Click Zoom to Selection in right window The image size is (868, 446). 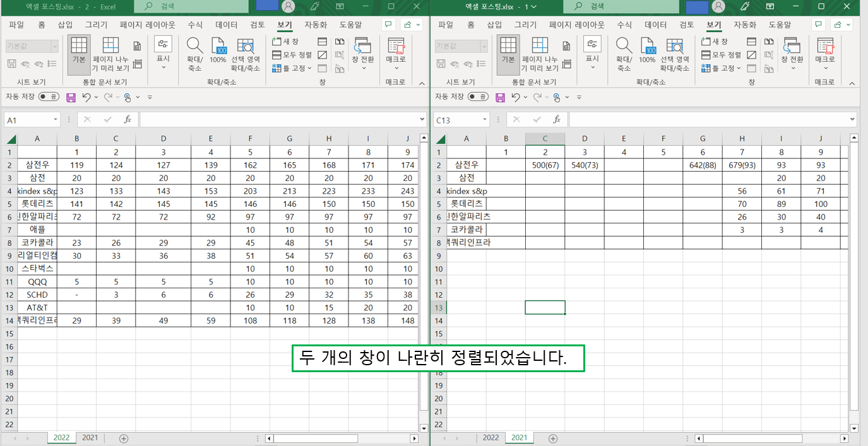tap(674, 54)
